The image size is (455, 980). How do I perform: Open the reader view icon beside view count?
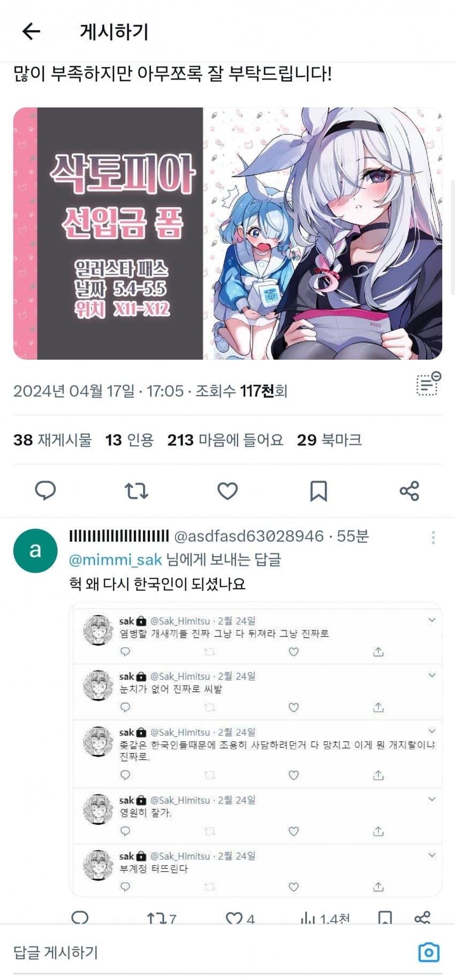(428, 384)
